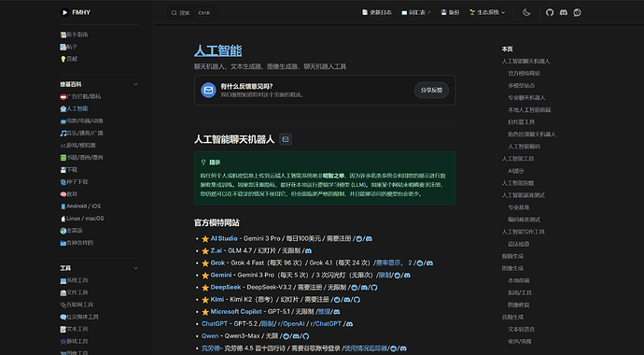Image resolution: width=644 pixels, height=355 pixels.
Task: Jump to 文本转语音 in the page outline
Action: 521,329
